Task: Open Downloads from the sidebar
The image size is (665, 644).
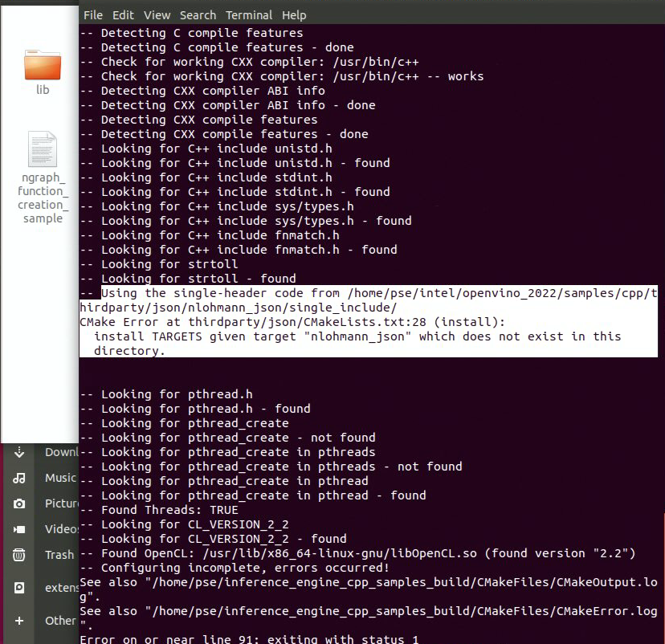Action: pos(58,451)
